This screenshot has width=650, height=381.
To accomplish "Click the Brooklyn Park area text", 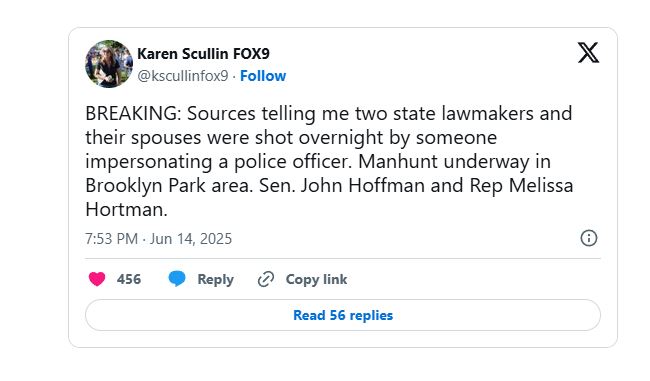I will tap(169, 185).
